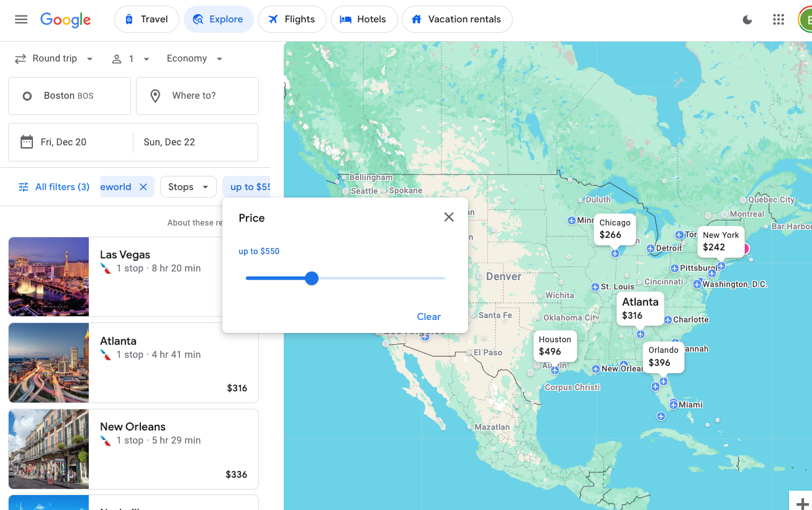Switch to the Flights tab
The width and height of the screenshot is (812, 510).
291,19
